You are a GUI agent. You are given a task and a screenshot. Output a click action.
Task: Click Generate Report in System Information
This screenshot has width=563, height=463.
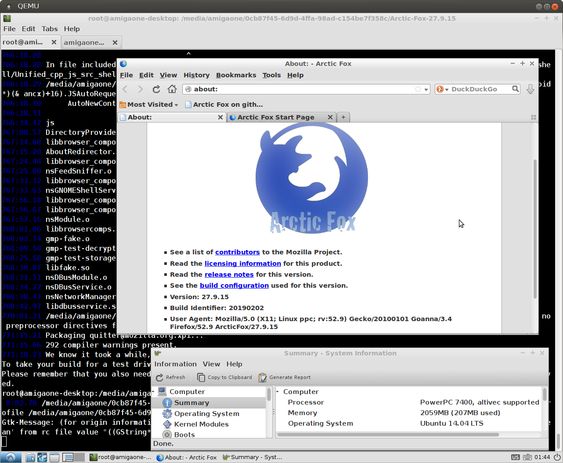[285, 378]
